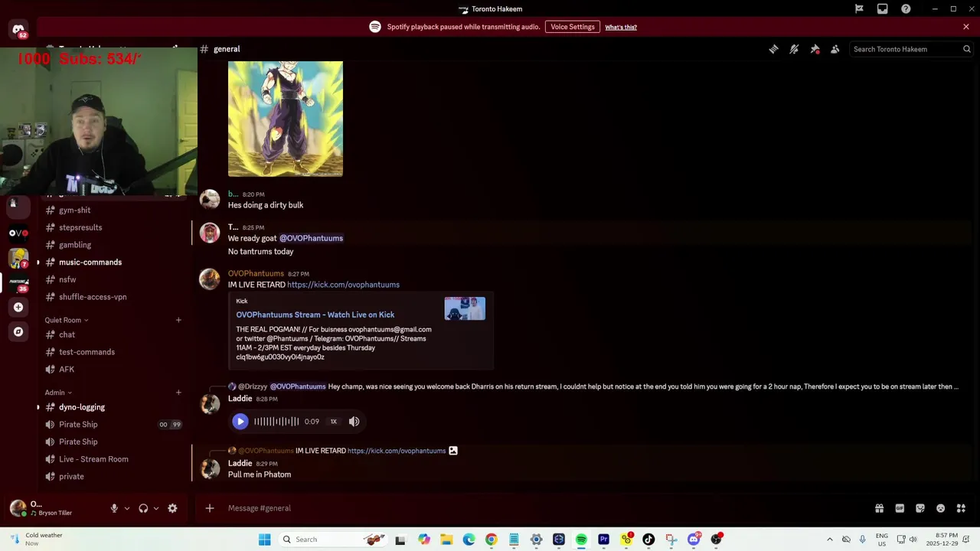Viewport: 980px width, 551px height.
Task: Toggle microphone mute in user panel
Action: click(x=114, y=508)
